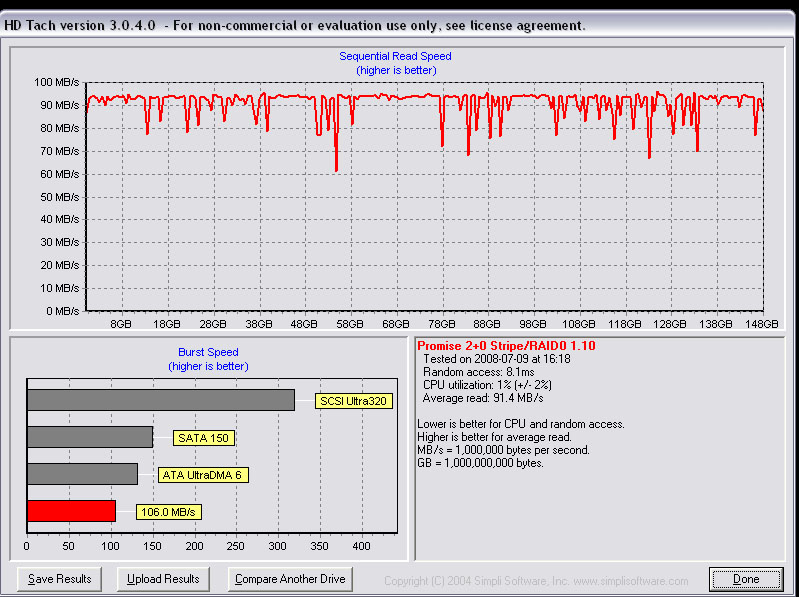Screen dimensions: 799x597
Task: Close the dialog with Done
Action: 746,579
